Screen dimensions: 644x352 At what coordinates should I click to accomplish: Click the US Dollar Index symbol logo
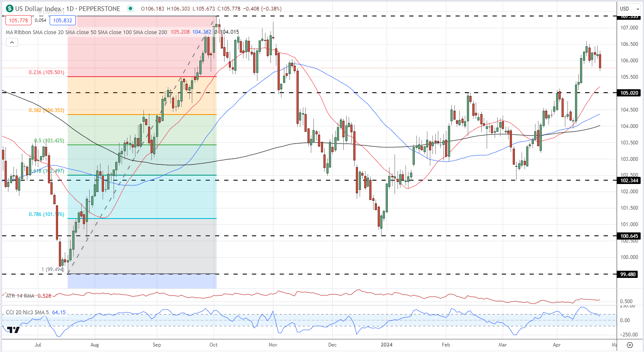9,8
